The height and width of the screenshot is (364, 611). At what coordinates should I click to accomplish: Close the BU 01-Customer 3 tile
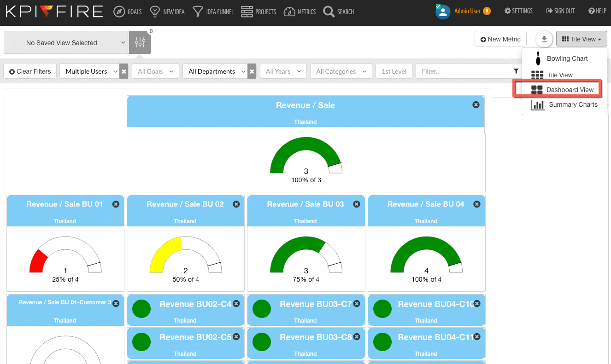point(116,303)
